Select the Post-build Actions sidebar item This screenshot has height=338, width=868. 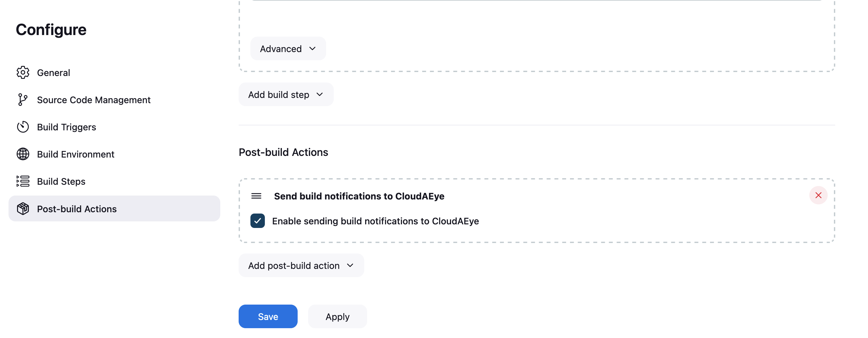click(x=114, y=209)
